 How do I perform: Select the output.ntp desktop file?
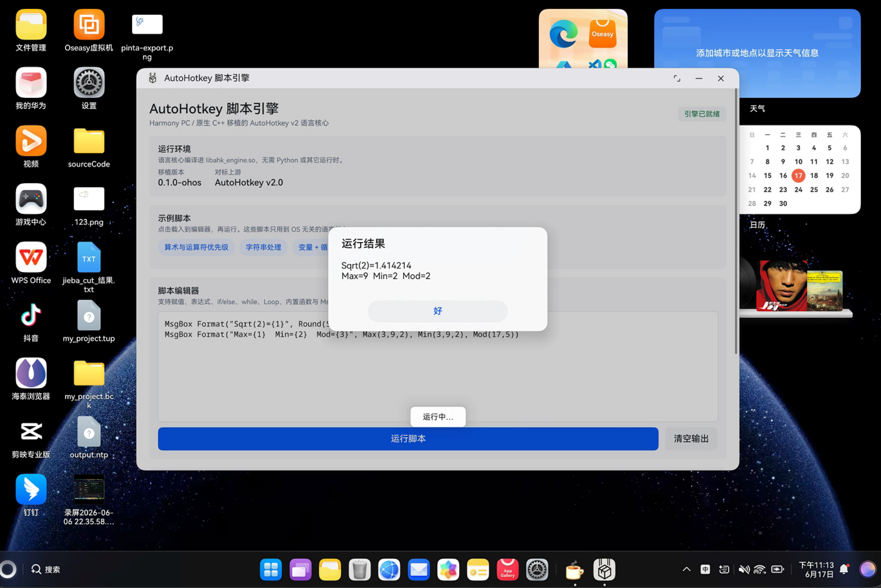tap(89, 437)
